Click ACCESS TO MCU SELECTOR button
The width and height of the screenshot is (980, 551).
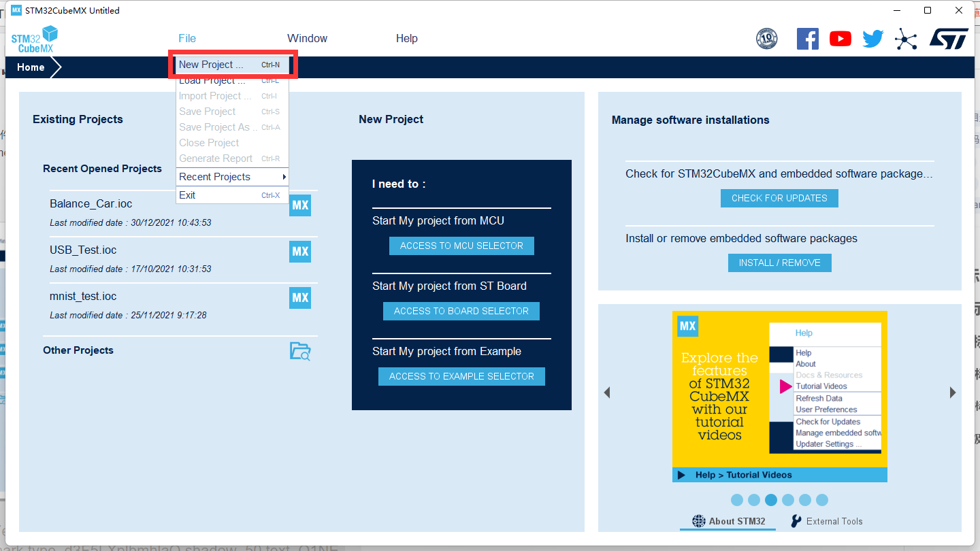click(x=461, y=246)
